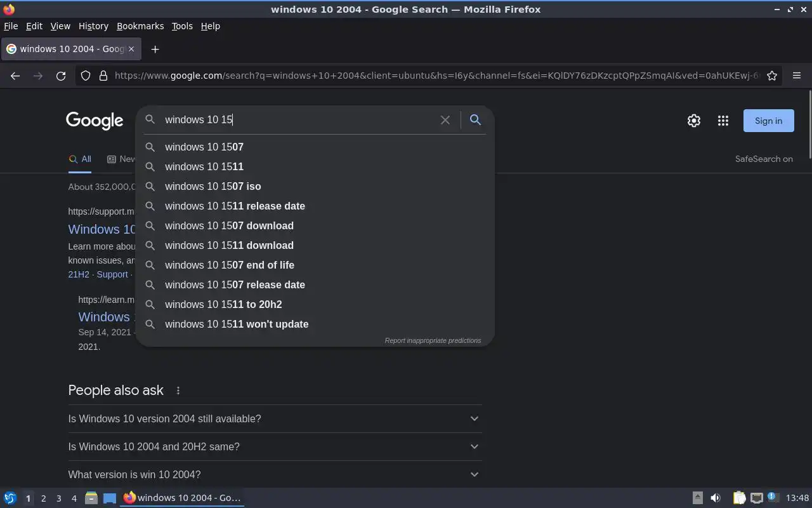
Task: Open the system start menu icon in taskbar
Action: [x=10, y=498]
